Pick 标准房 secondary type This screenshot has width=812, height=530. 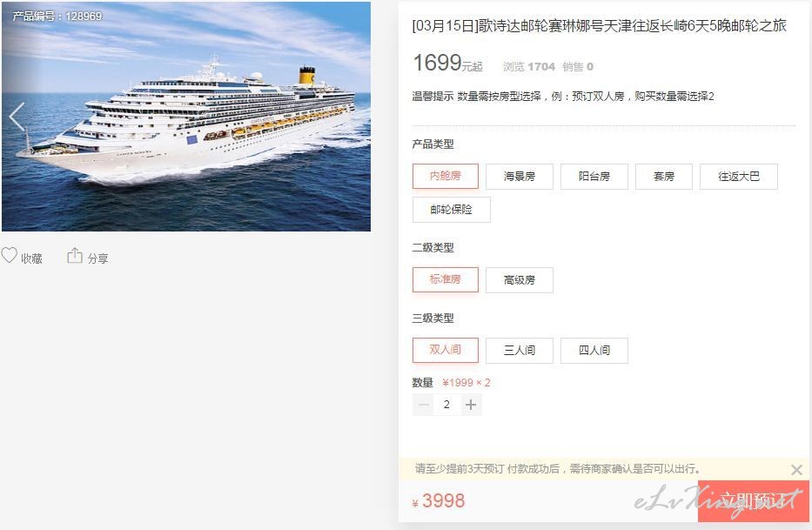[446, 279]
